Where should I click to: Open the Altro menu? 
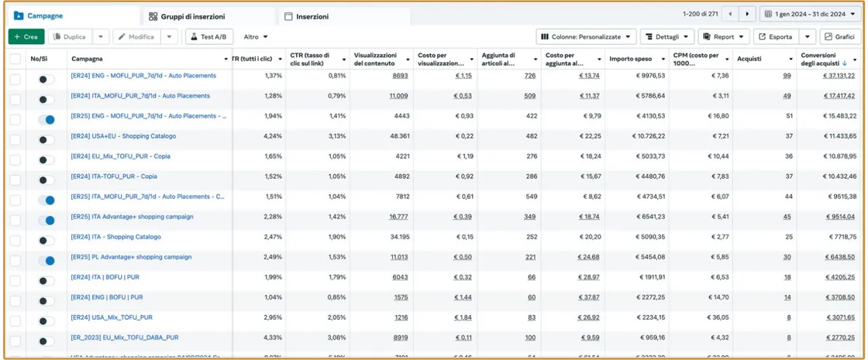click(x=256, y=37)
